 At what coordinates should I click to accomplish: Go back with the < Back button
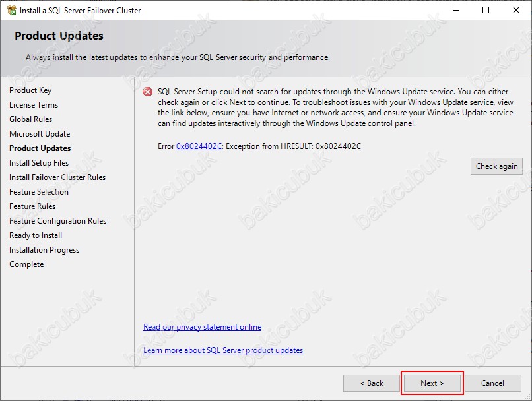point(372,383)
